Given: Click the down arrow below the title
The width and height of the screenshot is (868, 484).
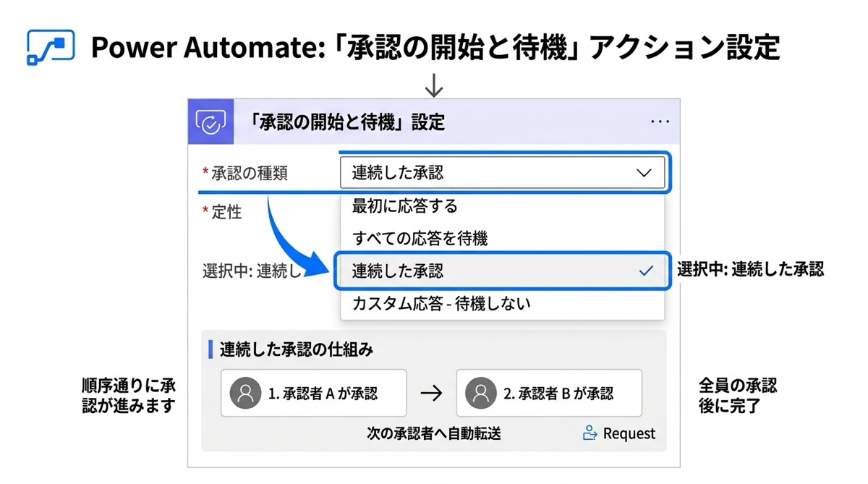Looking at the screenshot, I should pos(433,87).
